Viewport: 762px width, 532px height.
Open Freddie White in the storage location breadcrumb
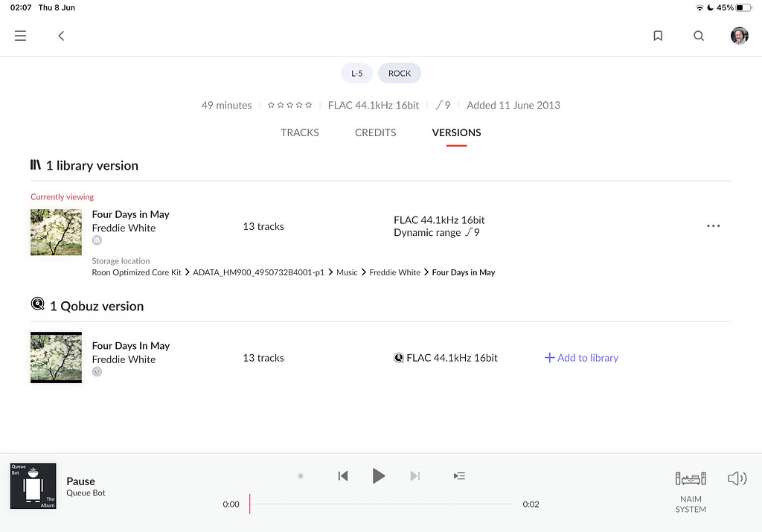pyautogui.click(x=395, y=272)
